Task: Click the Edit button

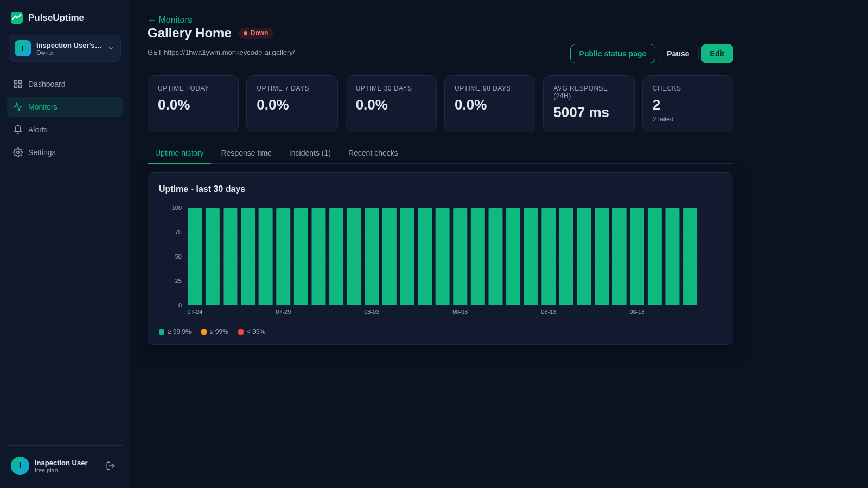Action: click(x=717, y=54)
